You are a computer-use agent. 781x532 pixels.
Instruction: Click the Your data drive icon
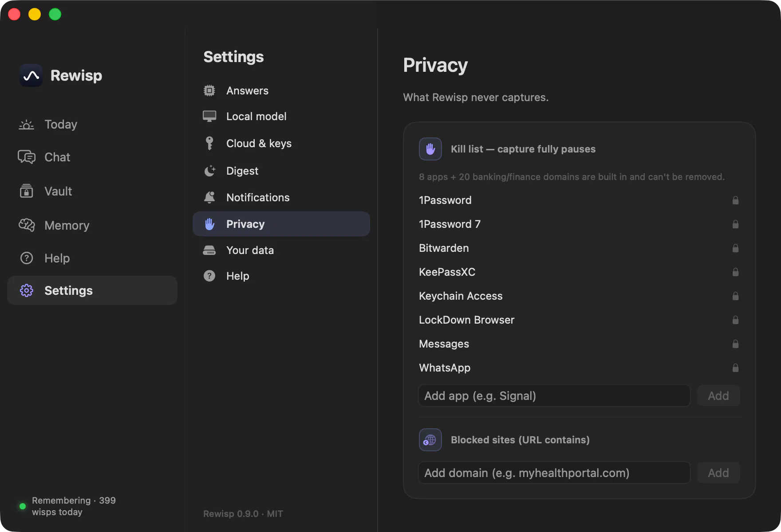tap(209, 250)
